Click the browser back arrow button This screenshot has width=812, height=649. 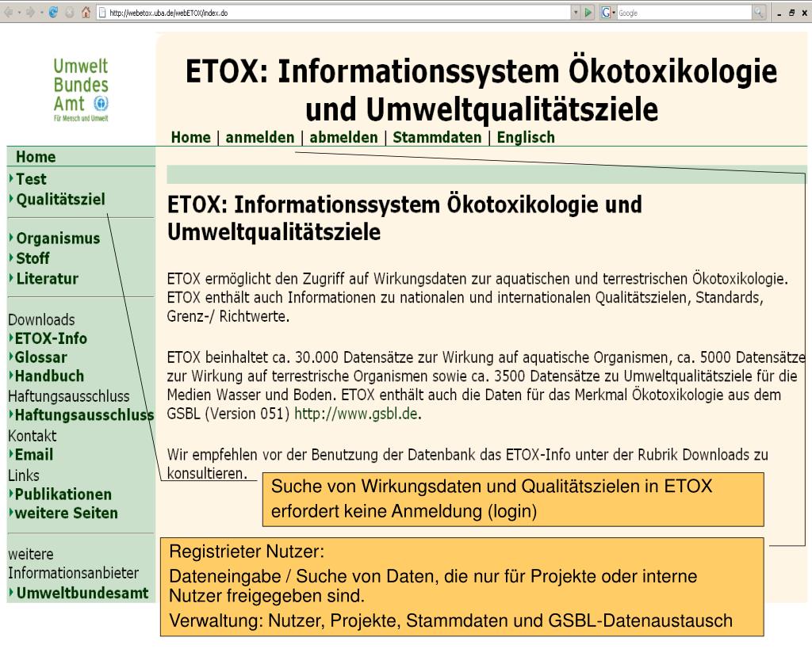pos(8,13)
